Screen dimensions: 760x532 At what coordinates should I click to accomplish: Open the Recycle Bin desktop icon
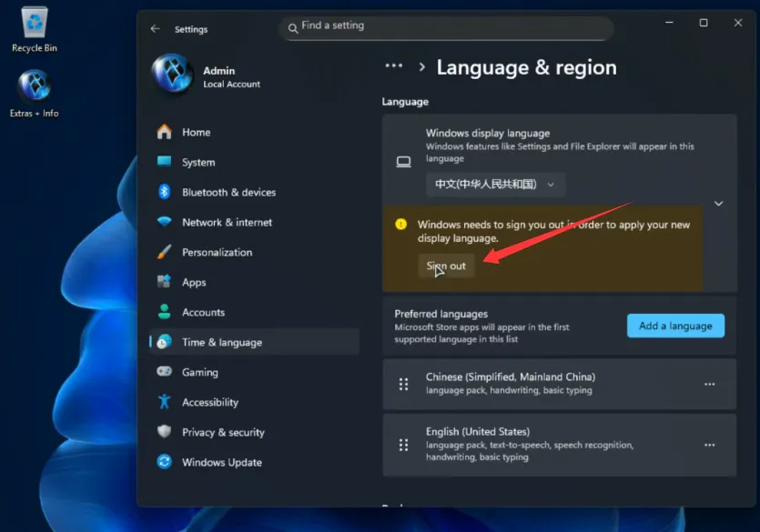35,24
